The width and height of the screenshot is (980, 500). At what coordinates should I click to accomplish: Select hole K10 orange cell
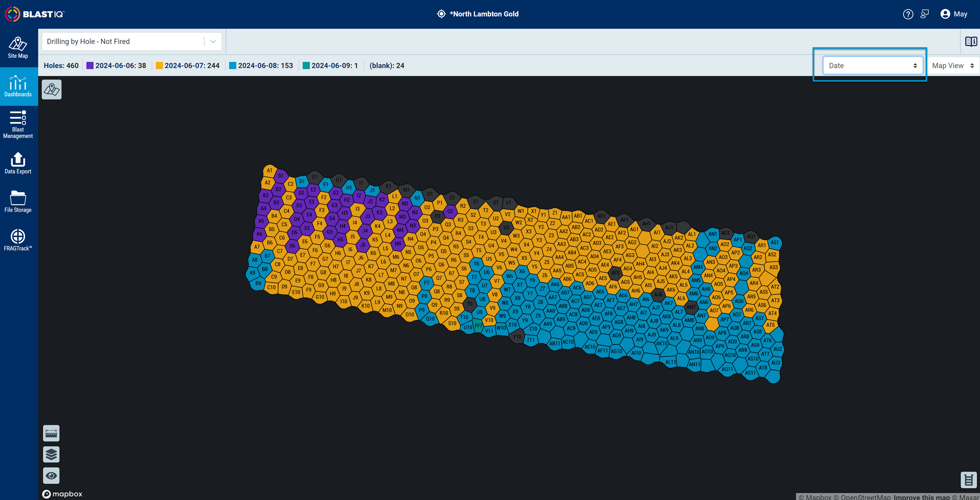tap(365, 306)
